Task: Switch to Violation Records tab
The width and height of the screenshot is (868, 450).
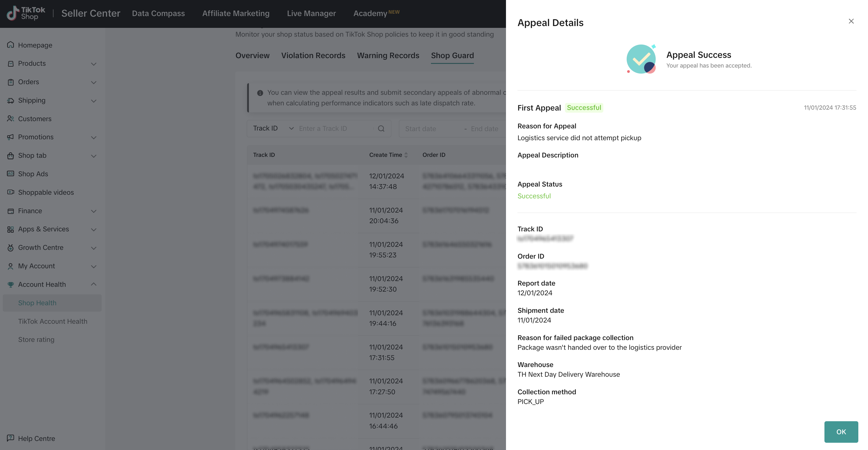Action: tap(313, 55)
